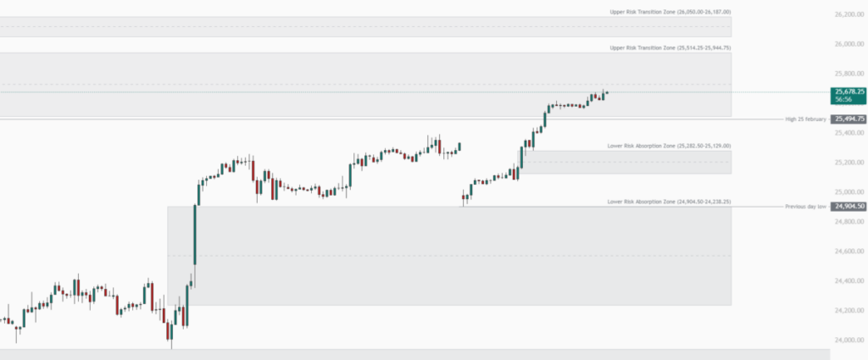
Task: Select the "Previous day low" line label
Action: coord(804,206)
